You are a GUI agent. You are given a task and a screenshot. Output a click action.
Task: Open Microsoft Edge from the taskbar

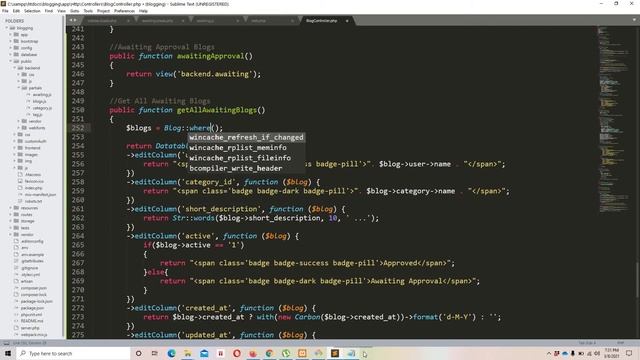(171, 353)
